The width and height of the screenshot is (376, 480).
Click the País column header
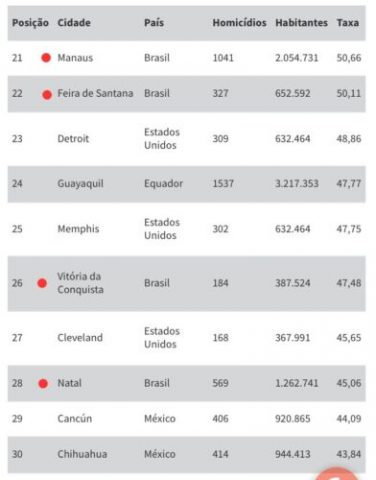click(154, 23)
